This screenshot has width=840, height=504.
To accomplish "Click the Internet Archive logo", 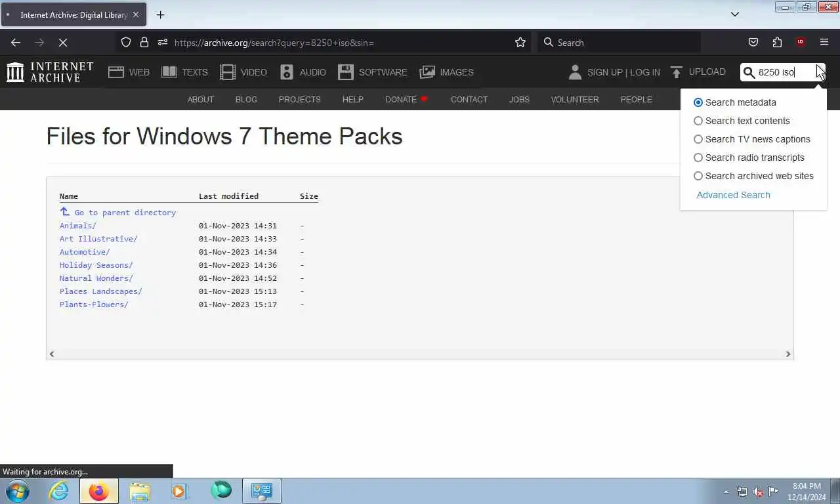I will (x=50, y=72).
